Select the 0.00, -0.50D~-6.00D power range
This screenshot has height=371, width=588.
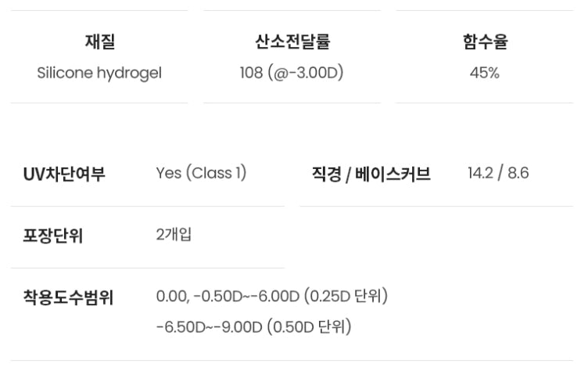[228, 297]
